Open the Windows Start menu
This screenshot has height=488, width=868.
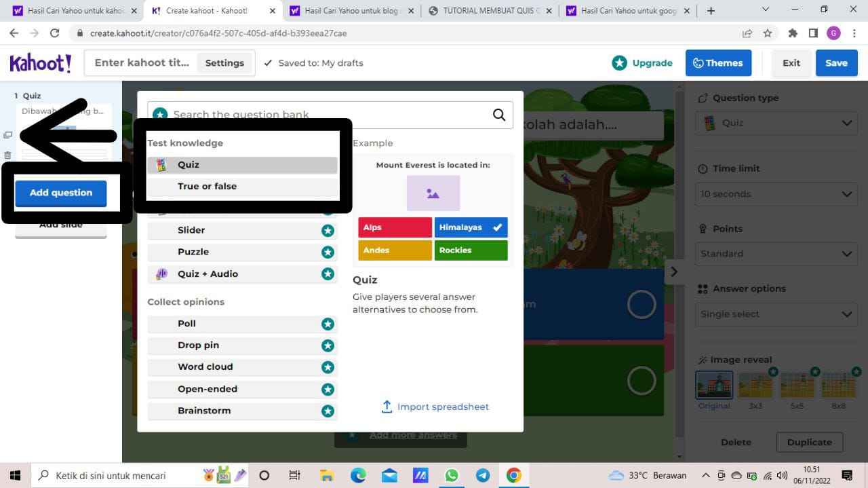16,475
